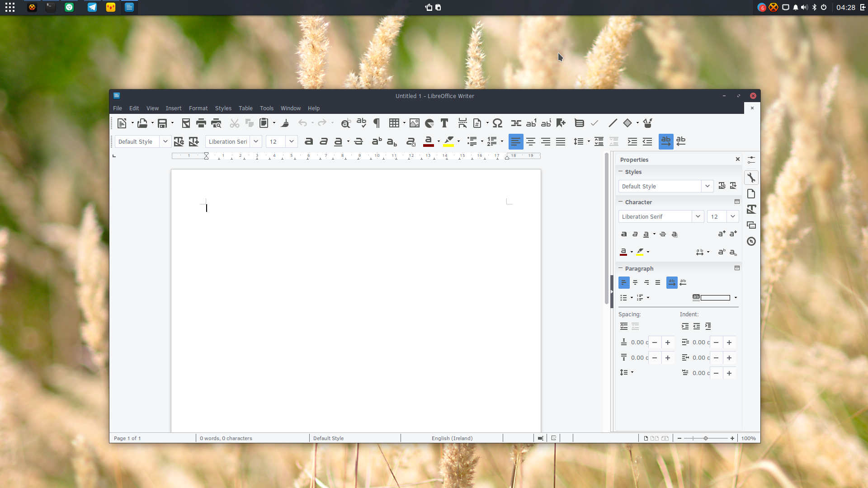This screenshot has height=488, width=868.
Task: Increase above paragraph spacing plus
Action: [x=668, y=343]
